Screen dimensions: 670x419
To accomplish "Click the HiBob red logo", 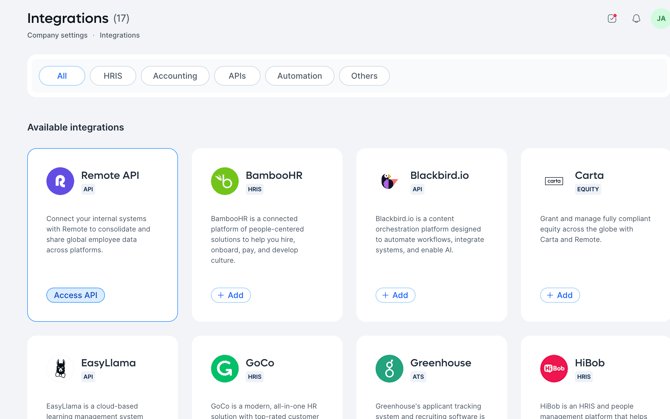I will click(x=554, y=369).
